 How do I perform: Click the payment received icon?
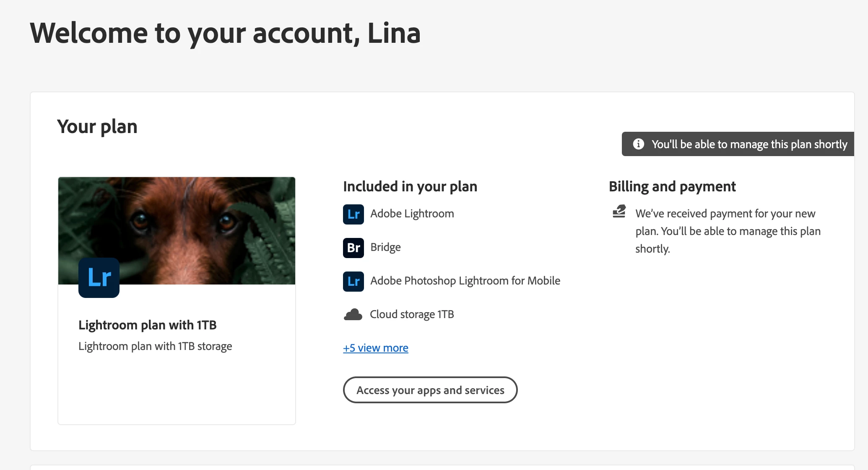(619, 211)
